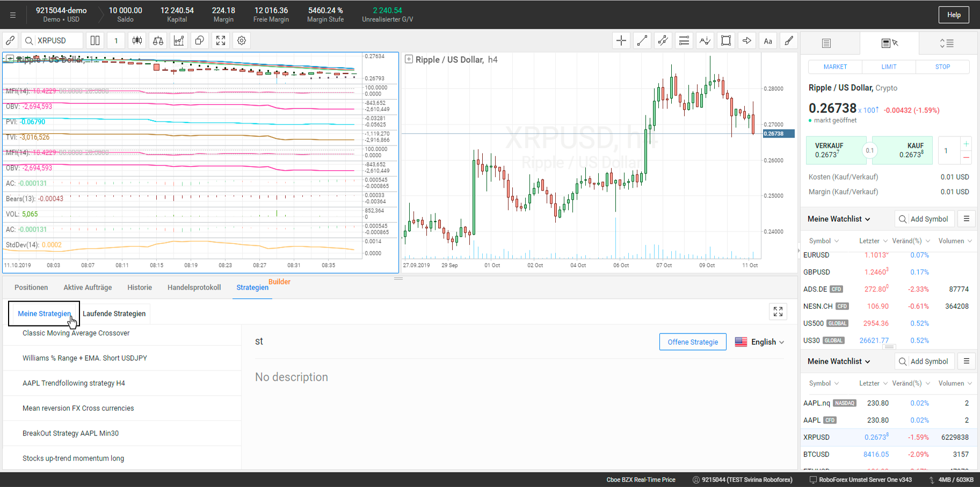Open chart settings gear

(242, 41)
